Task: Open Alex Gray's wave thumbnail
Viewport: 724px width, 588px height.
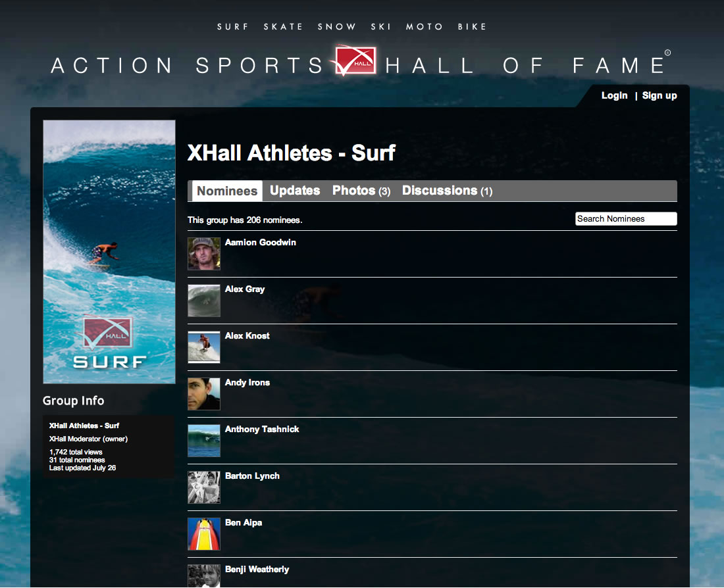Action: [203, 301]
